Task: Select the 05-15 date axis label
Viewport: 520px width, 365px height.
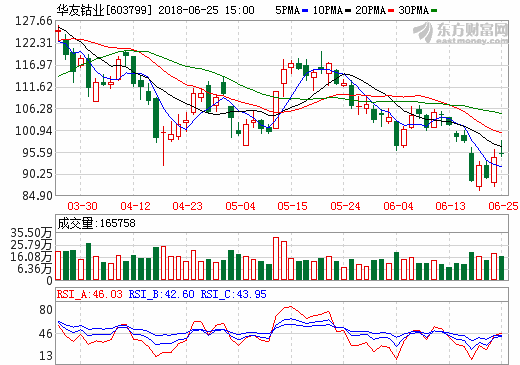Action: click(293, 206)
